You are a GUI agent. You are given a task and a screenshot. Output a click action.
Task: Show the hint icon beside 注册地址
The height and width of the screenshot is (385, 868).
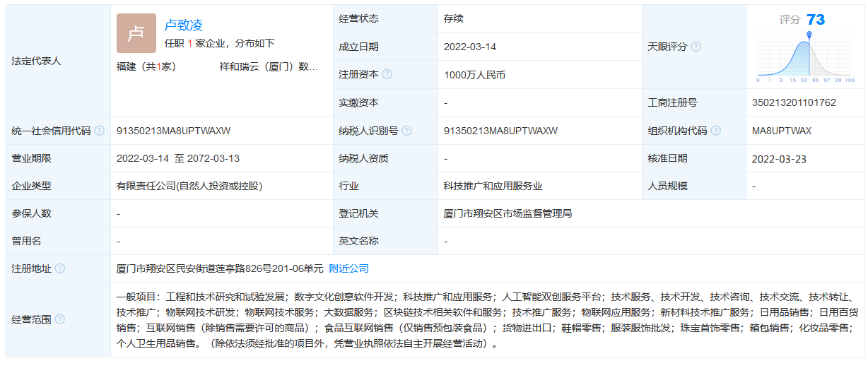(x=60, y=268)
